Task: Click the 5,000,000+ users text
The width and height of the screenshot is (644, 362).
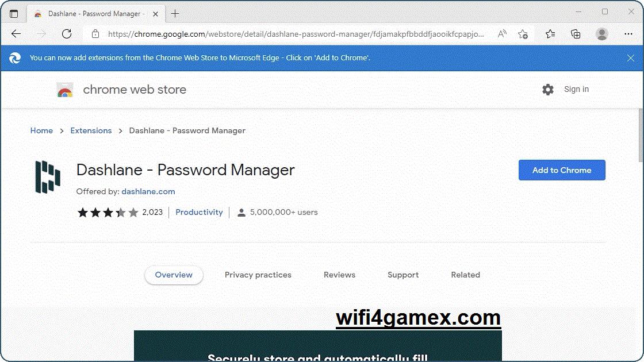Action: 284,212
